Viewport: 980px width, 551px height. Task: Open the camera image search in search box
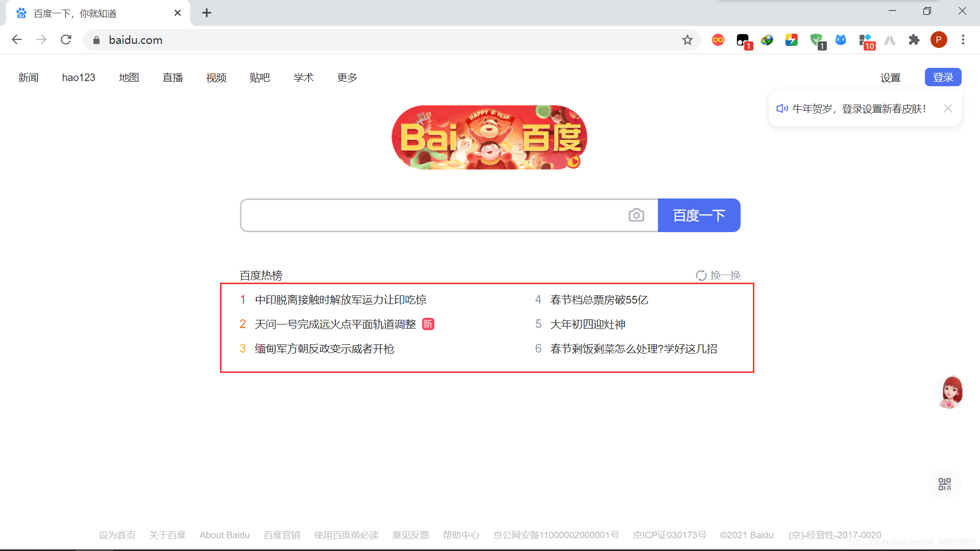636,215
